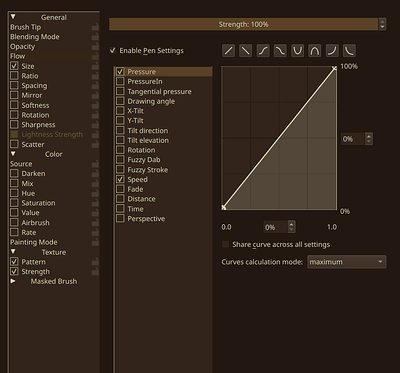This screenshot has height=373, width=400.
Task: Enable the Drawing angle sensor
Action: [x=120, y=101]
